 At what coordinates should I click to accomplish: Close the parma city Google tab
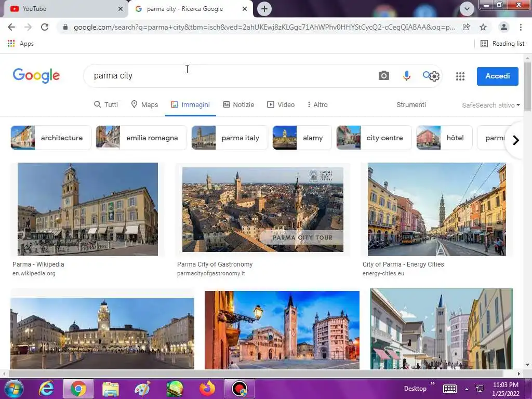(x=245, y=9)
